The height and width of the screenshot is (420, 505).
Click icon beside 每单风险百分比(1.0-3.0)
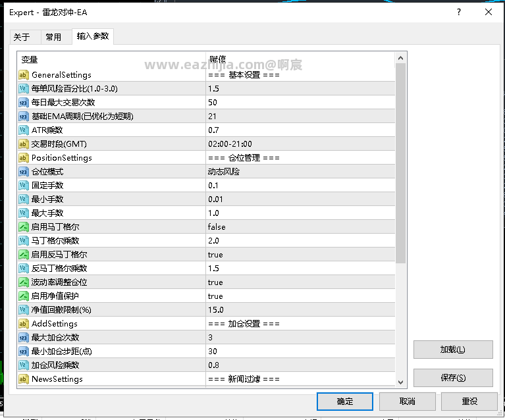pyautogui.click(x=24, y=89)
